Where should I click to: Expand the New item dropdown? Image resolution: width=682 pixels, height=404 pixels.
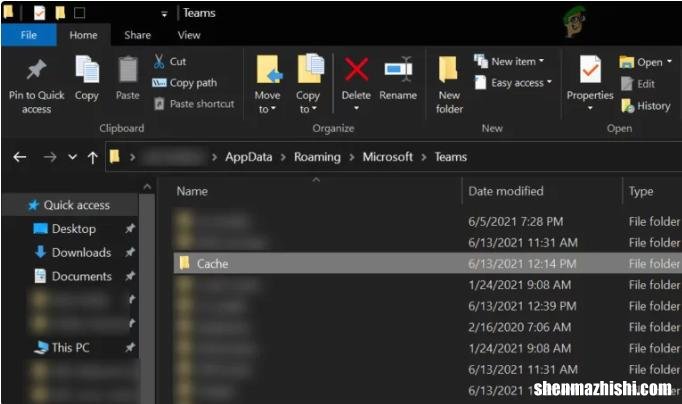542,61
